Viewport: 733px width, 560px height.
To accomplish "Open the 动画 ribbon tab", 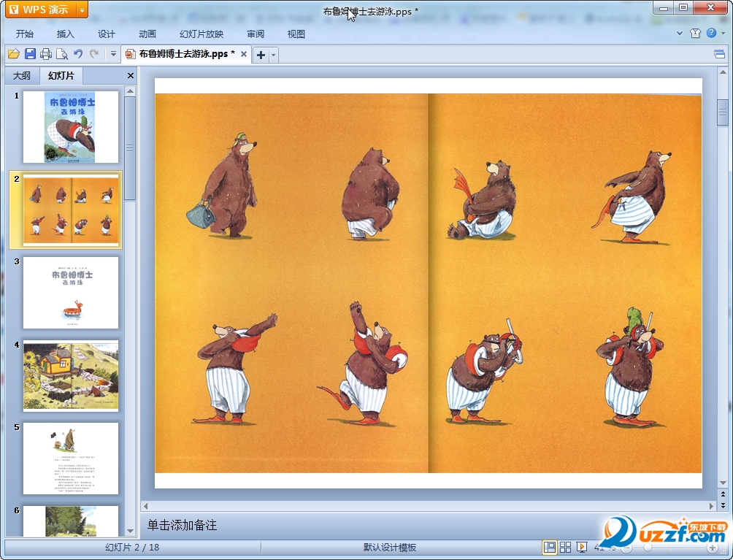I will pyautogui.click(x=147, y=34).
